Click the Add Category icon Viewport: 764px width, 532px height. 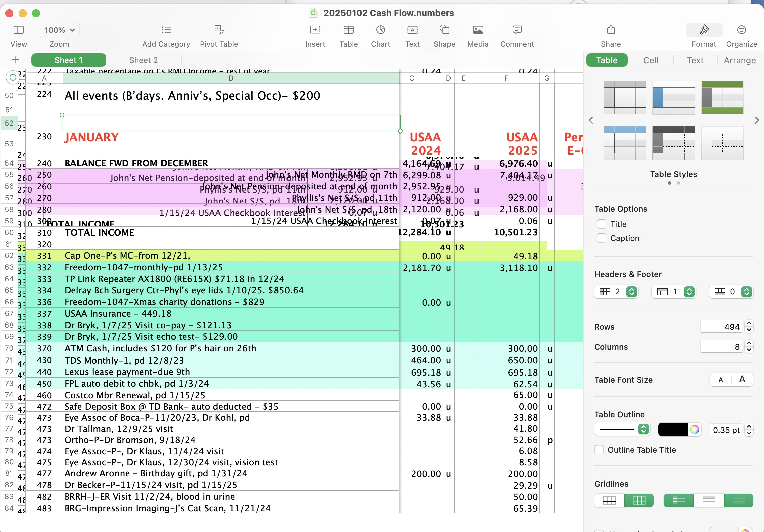point(166,30)
